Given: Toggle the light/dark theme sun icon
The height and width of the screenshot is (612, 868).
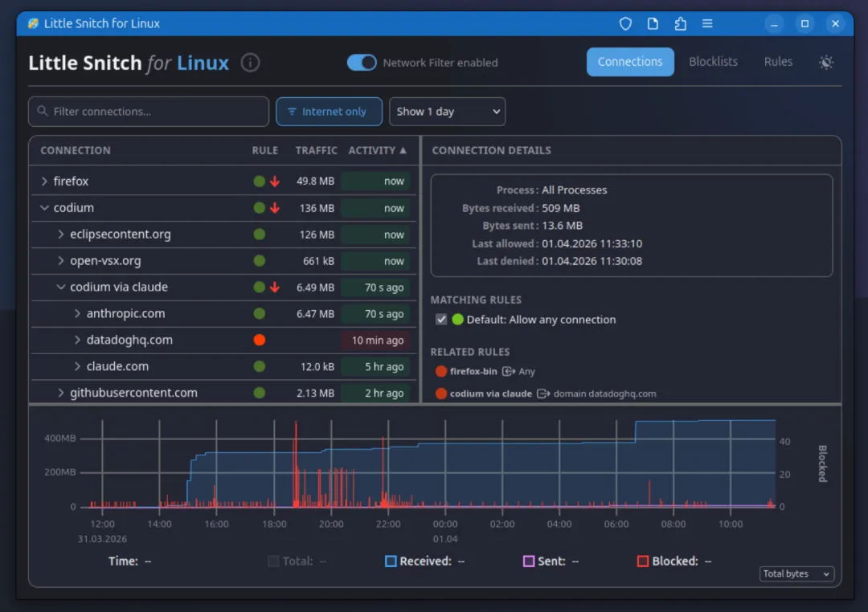Looking at the screenshot, I should (x=826, y=62).
